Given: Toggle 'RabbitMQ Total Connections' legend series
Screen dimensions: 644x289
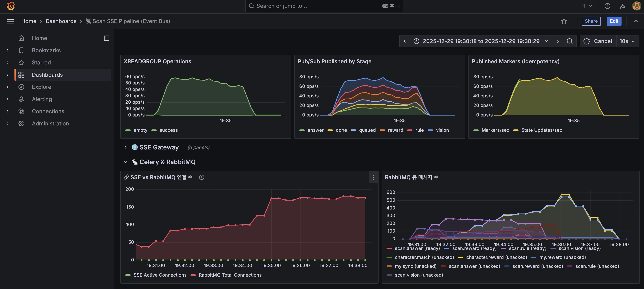Looking at the screenshot, I should click(230, 275).
